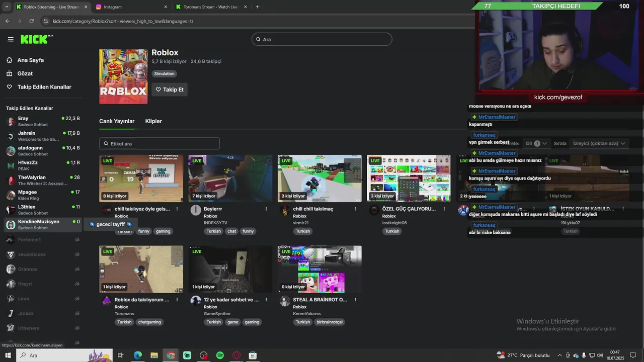Open the atadogann channel in the sidebar

click(43, 151)
